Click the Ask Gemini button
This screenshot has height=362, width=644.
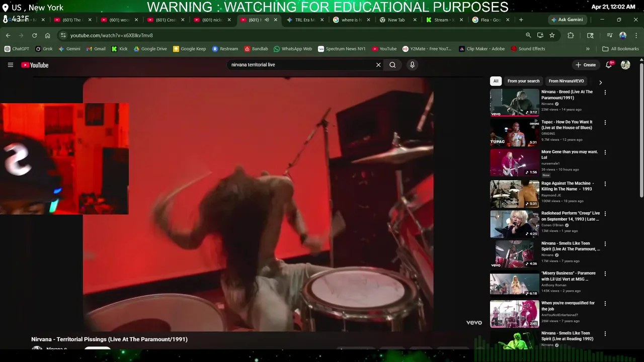567,20
